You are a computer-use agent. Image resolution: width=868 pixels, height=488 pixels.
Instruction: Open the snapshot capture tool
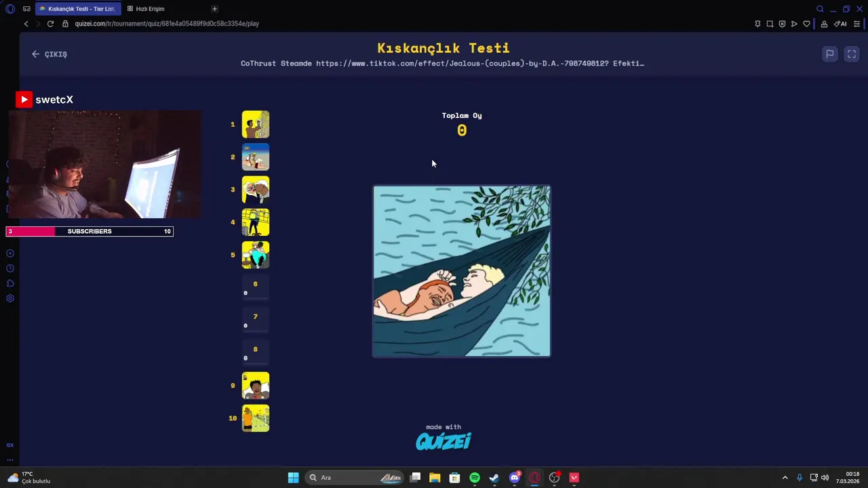click(x=770, y=24)
